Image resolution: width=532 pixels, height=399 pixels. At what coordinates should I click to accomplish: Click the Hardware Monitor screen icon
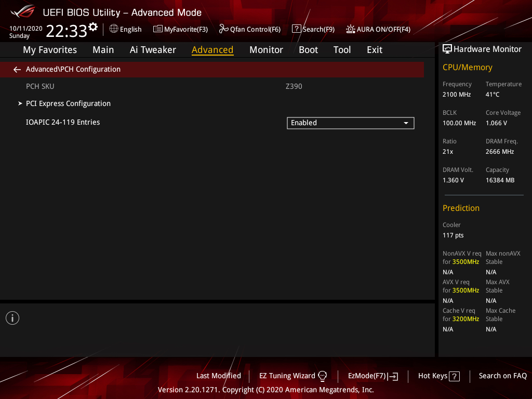(447, 49)
